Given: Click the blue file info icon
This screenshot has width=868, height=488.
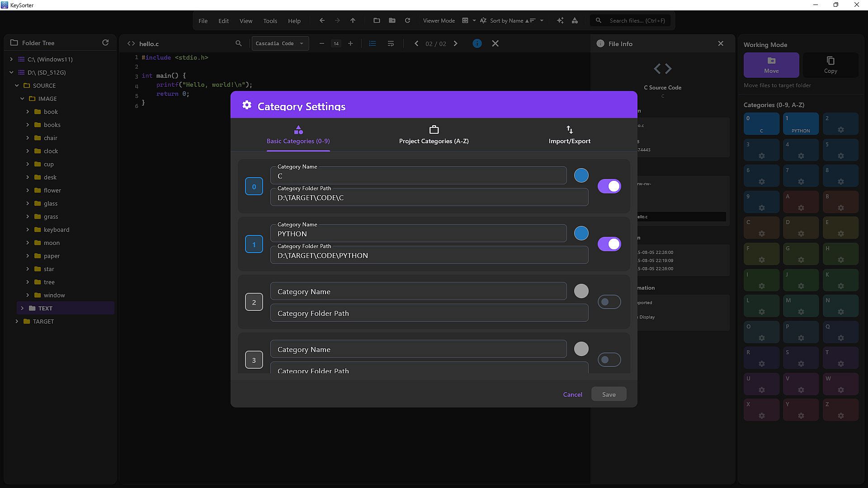Looking at the screenshot, I should [477, 43].
